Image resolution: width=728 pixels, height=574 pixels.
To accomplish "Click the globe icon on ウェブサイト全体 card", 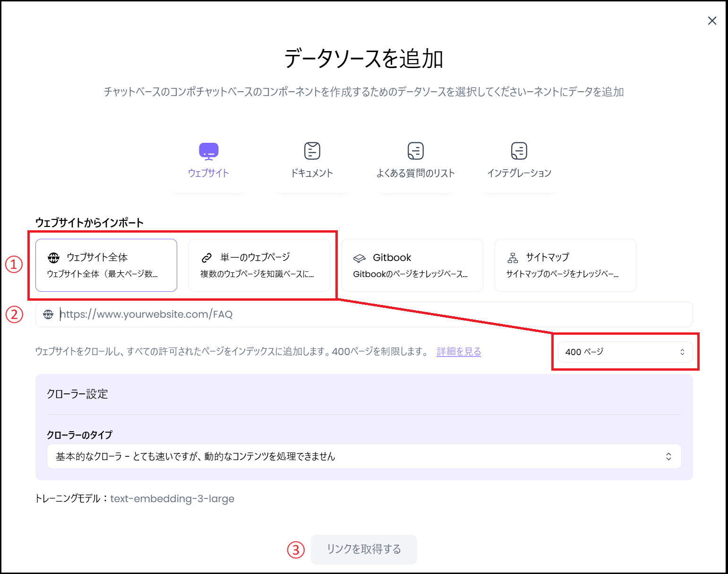I will [x=53, y=257].
